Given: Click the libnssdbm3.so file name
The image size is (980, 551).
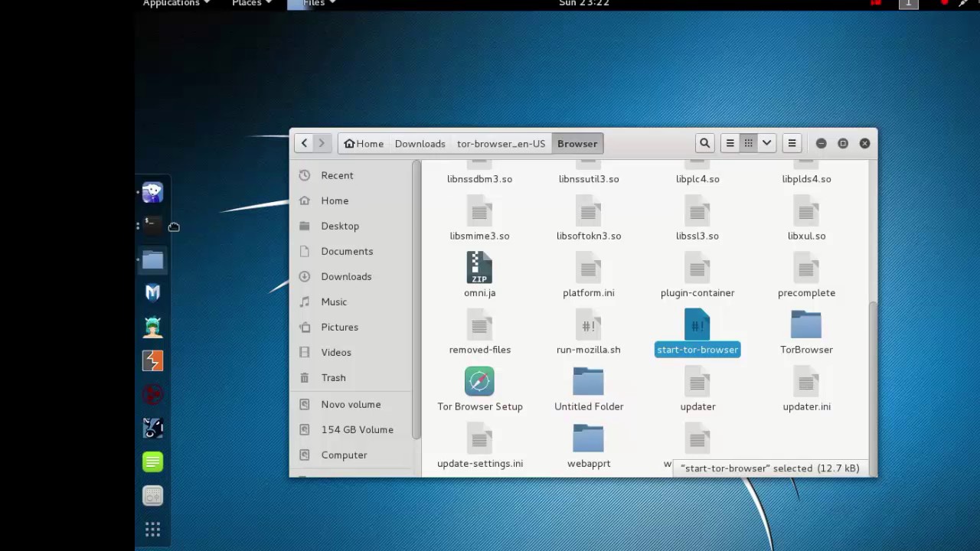Looking at the screenshot, I should (x=479, y=179).
